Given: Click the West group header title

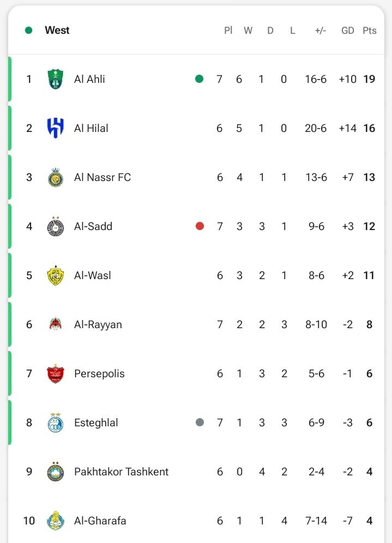Looking at the screenshot, I should (57, 30).
